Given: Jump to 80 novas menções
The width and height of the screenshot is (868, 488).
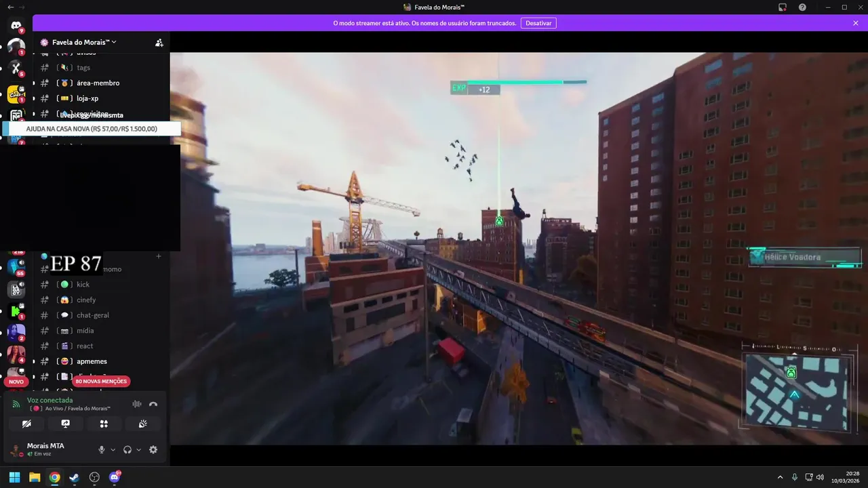Looking at the screenshot, I should pyautogui.click(x=101, y=382).
